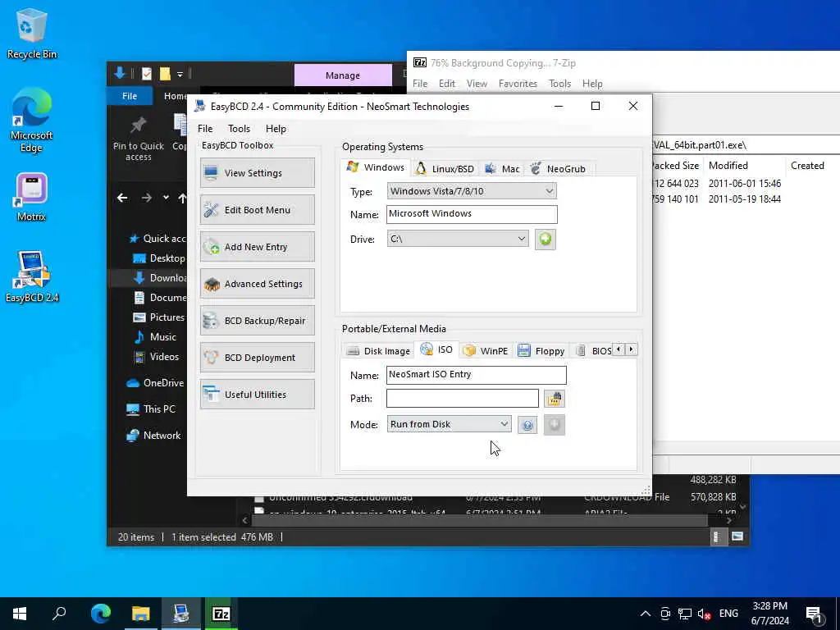Open 7-Zip Help menu
The image size is (840, 630).
click(x=592, y=84)
